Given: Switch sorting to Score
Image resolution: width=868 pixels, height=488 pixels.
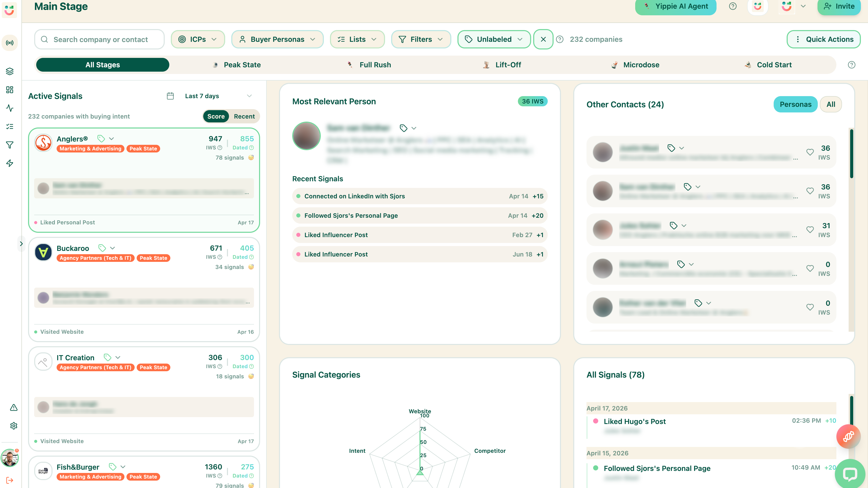Looking at the screenshot, I should coord(216,116).
